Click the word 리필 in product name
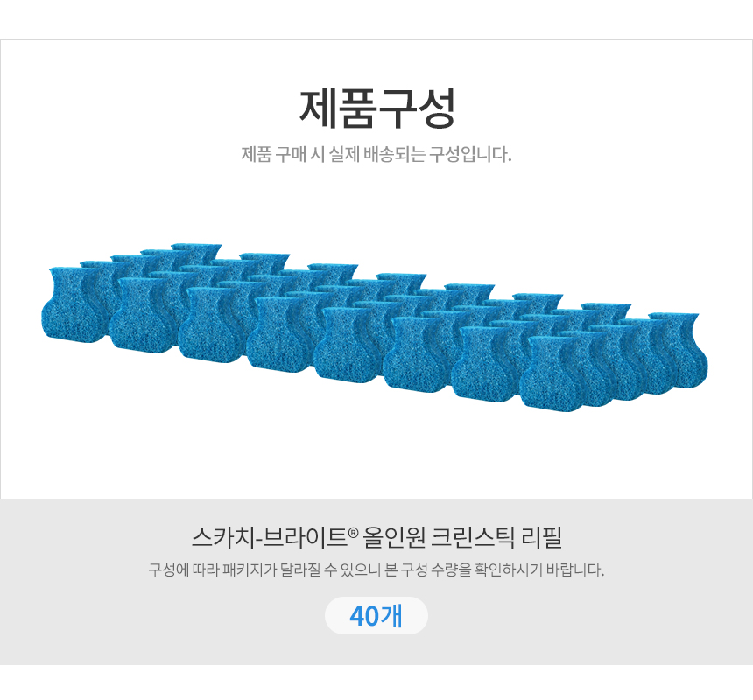753x700 pixels. (542, 537)
